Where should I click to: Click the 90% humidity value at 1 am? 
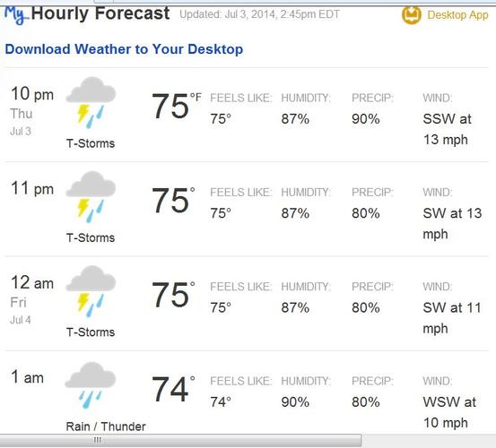pos(295,402)
